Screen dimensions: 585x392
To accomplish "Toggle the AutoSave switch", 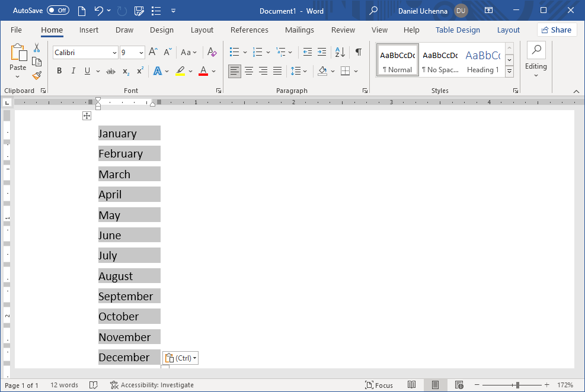I will [58, 10].
